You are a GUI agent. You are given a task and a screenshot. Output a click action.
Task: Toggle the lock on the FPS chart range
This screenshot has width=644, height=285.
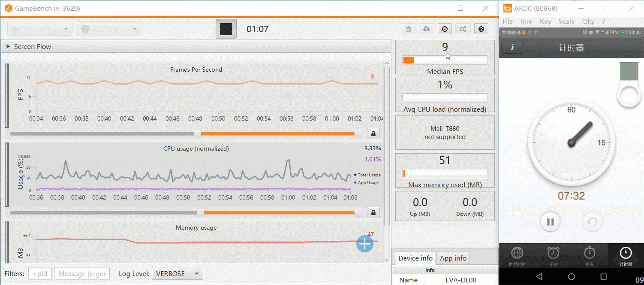click(373, 133)
